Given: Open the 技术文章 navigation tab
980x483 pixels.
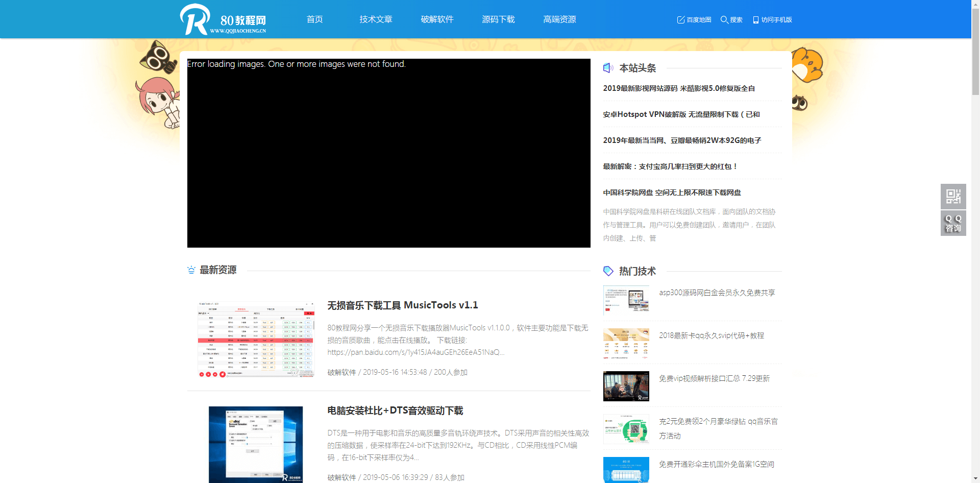Looking at the screenshot, I should pyautogui.click(x=376, y=19).
